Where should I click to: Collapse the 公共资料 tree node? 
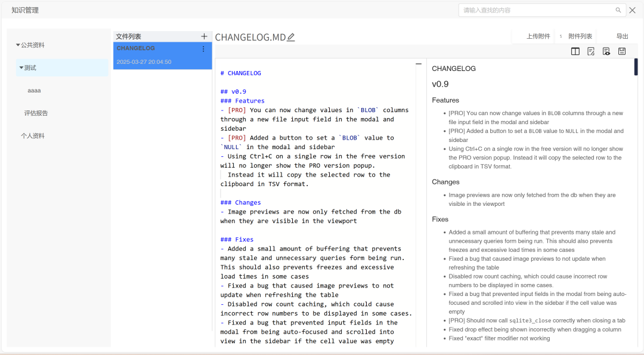click(x=18, y=45)
